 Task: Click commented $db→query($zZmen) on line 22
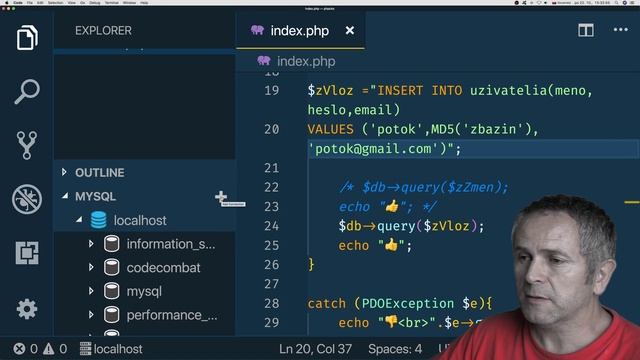click(435, 187)
